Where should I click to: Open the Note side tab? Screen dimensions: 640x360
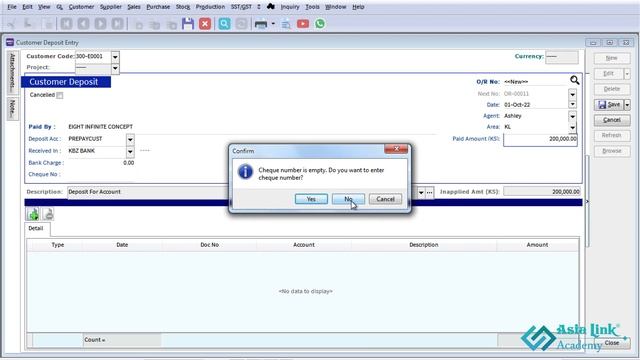(13, 108)
